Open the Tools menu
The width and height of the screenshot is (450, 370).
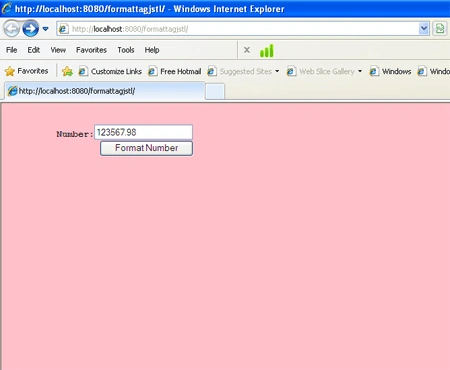126,50
